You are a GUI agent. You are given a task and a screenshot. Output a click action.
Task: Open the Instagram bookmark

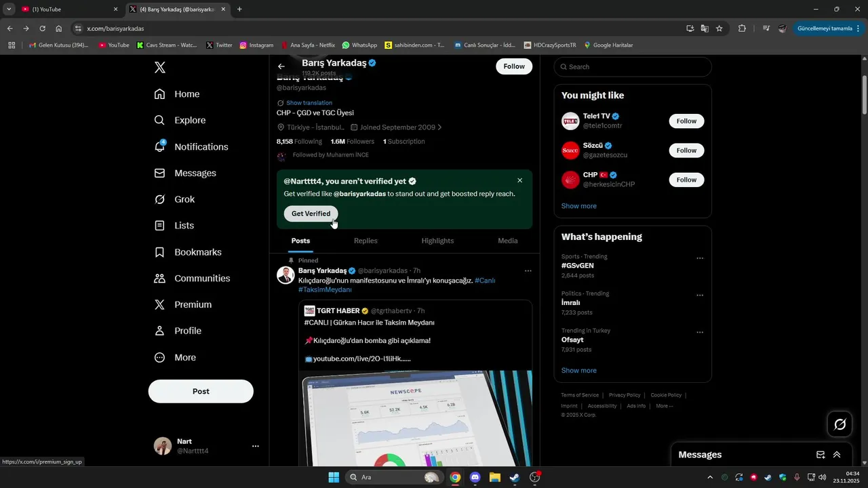point(256,45)
